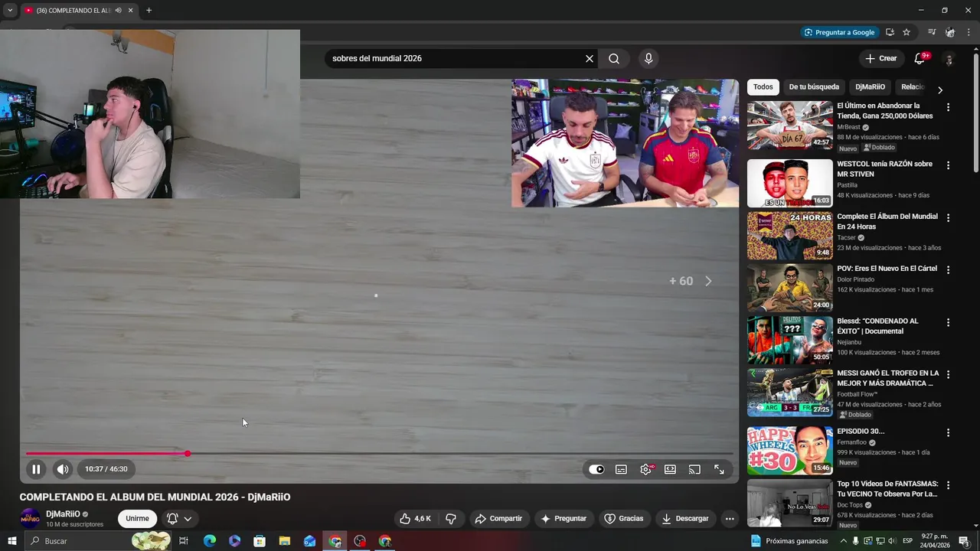Click the Gracias button
Viewport: 980px width, 551px height.
624,519
